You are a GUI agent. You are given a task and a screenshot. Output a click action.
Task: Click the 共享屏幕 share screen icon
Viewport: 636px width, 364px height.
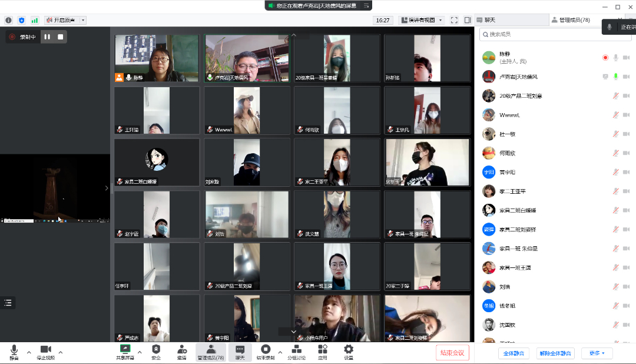124,349
